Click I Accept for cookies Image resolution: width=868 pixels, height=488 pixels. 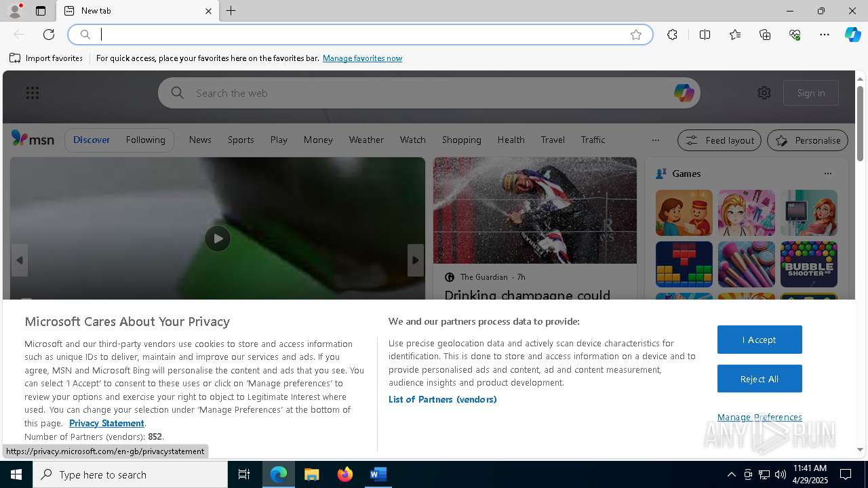(759, 340)
